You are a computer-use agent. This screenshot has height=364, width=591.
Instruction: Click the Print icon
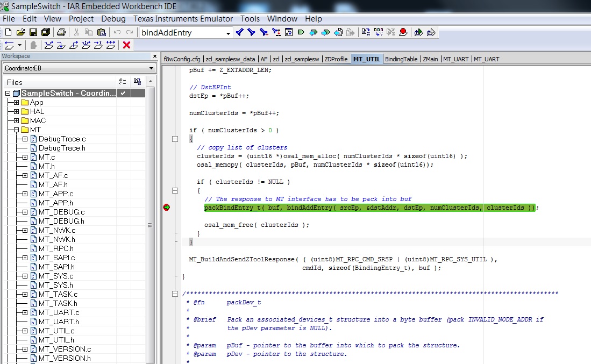(x=61, y=32)
